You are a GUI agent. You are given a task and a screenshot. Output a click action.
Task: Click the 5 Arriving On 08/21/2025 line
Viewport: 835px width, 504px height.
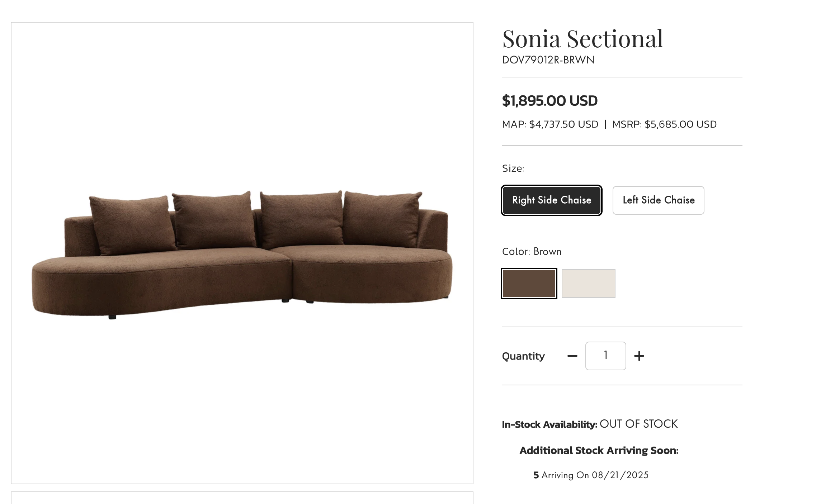pos(591,475)
